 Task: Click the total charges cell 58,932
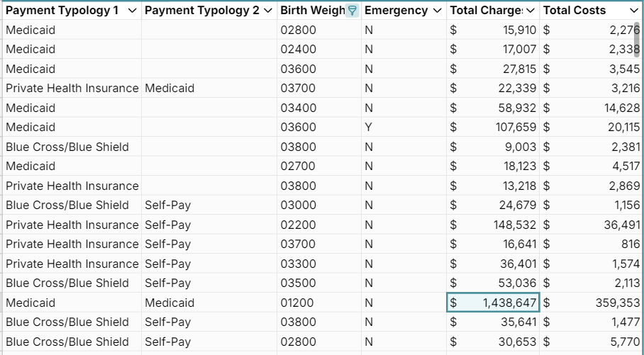pos(493,108)
